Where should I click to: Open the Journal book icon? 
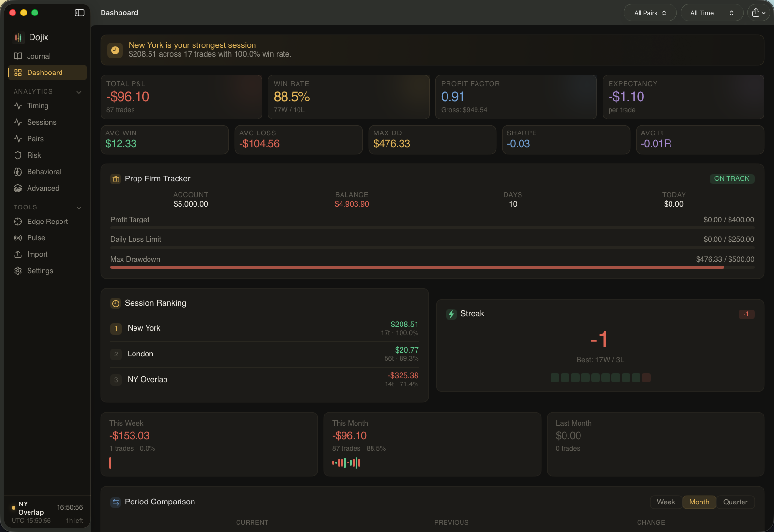click(x=18, y=56)
